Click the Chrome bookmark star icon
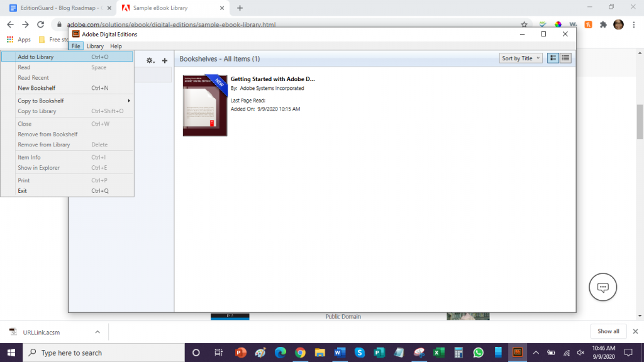This screenshot has width=644, height=362. [x=524, y=25]
